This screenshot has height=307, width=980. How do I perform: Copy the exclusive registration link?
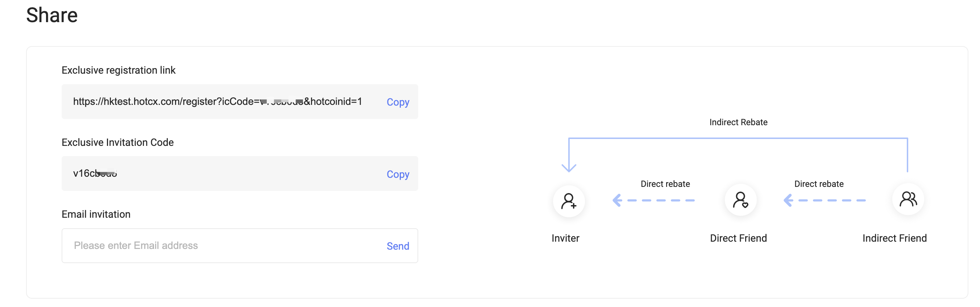coord(398,102)
